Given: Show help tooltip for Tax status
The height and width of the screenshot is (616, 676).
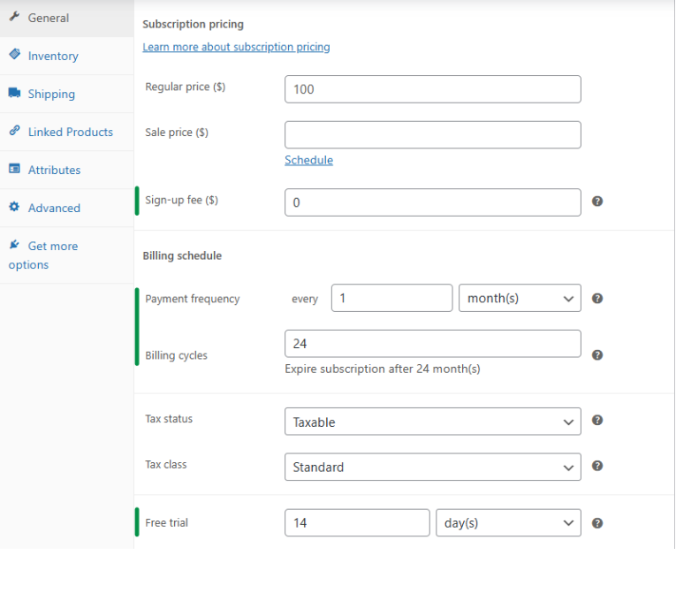Looking at the screenshot, I should [x=597, y=420].
